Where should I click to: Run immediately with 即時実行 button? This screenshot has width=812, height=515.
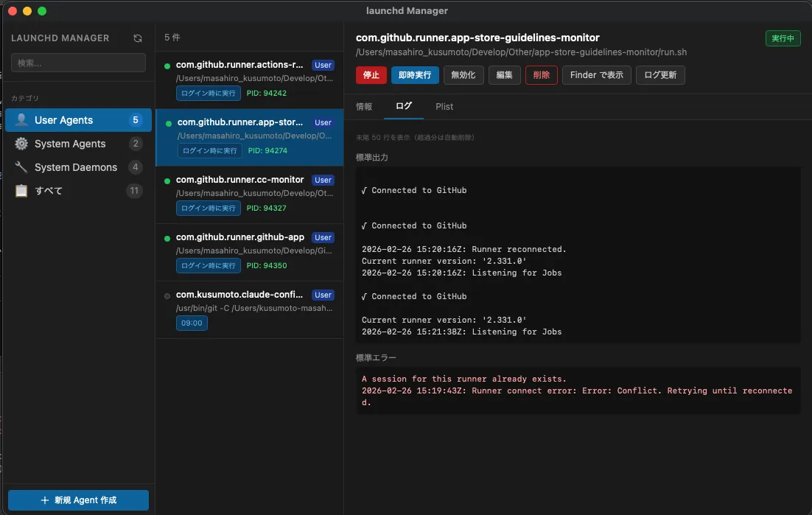[415, 75]
